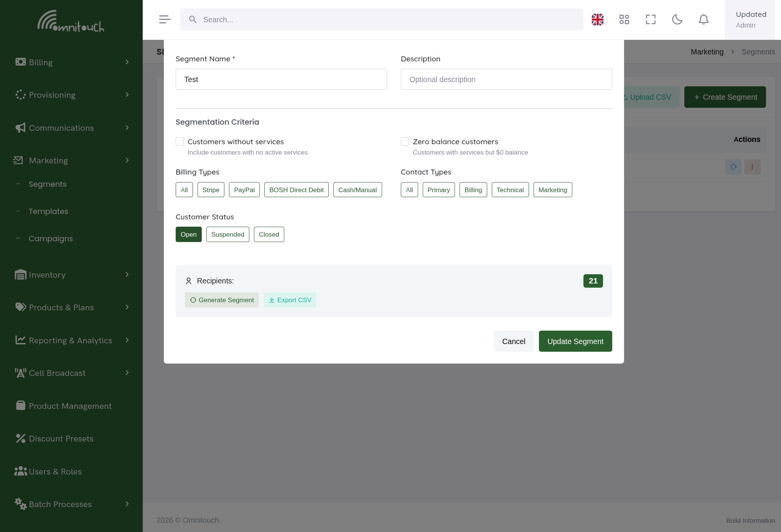This screenshot has width=781, height=532.
Task: Expand the Cell Broadcast chevron
Action: pos(127,373)
